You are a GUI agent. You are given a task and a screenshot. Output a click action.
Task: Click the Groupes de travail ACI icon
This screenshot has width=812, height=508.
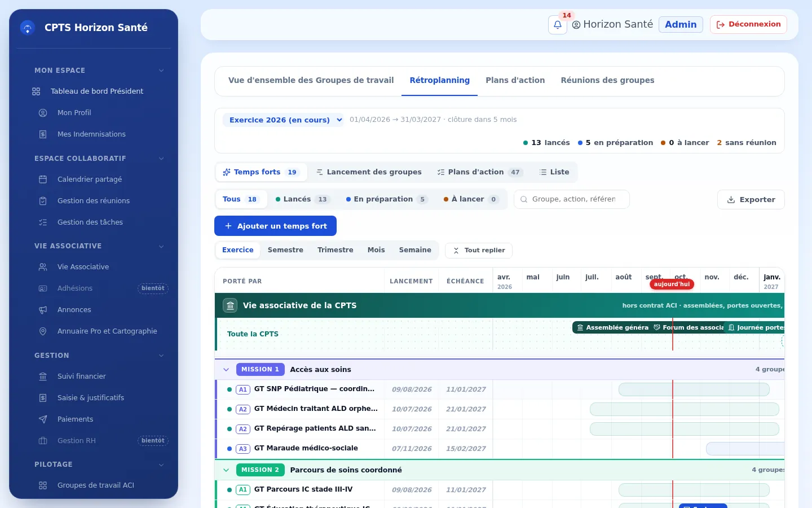43,485
